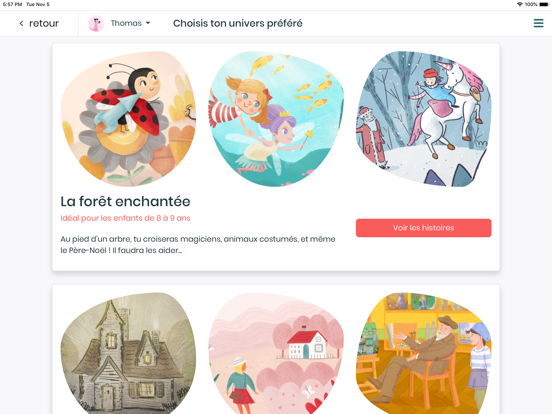This screenshot has height=414, width=552.
Task: Tap the forest universe description text
Action: point(197,245)
